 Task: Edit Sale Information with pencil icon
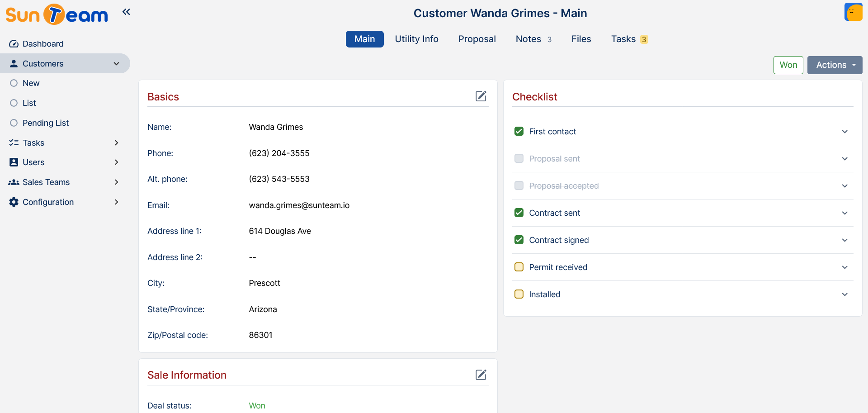[481, 375]
